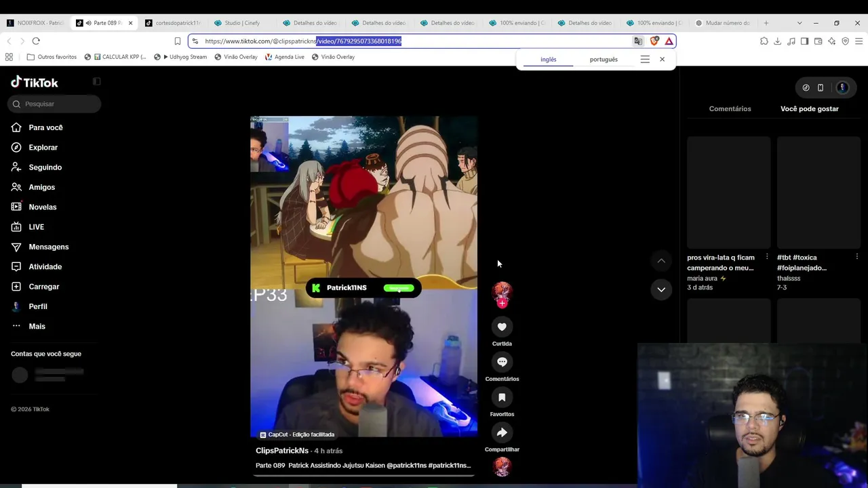Open the '#tbt #toxica' recommended video

[818, 193]
